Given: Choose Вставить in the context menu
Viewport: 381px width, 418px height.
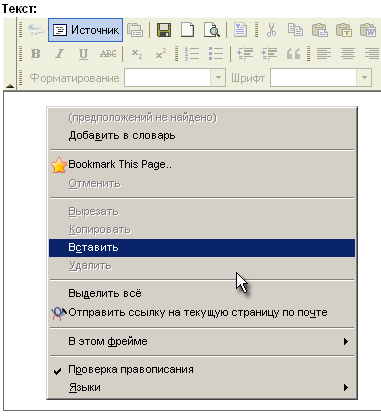Looking at the screenshot, I should [202, 248].
